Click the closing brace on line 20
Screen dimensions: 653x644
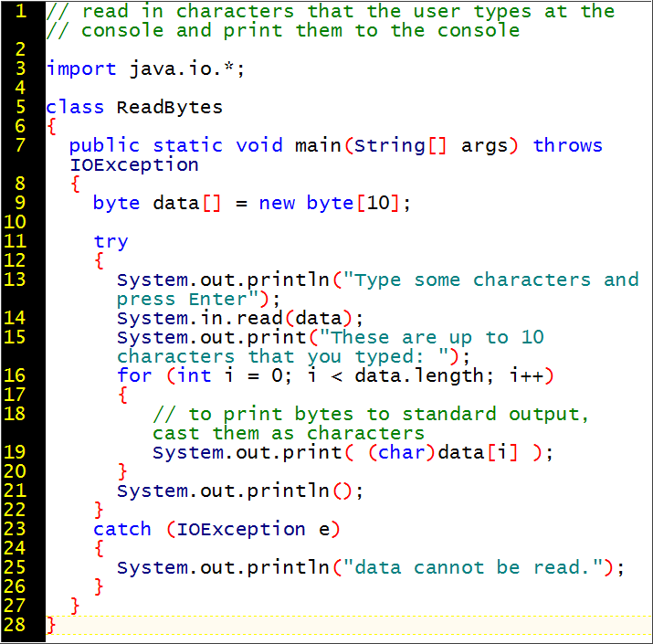click(x=122, y=471)
